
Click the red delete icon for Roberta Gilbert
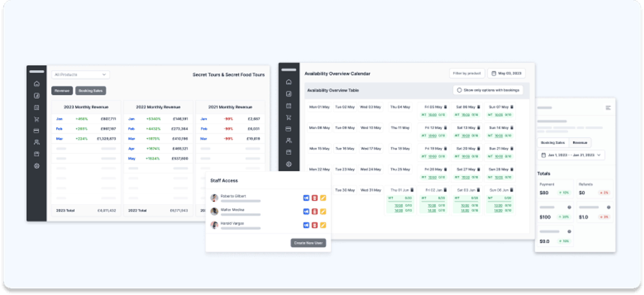coord(314,198)
